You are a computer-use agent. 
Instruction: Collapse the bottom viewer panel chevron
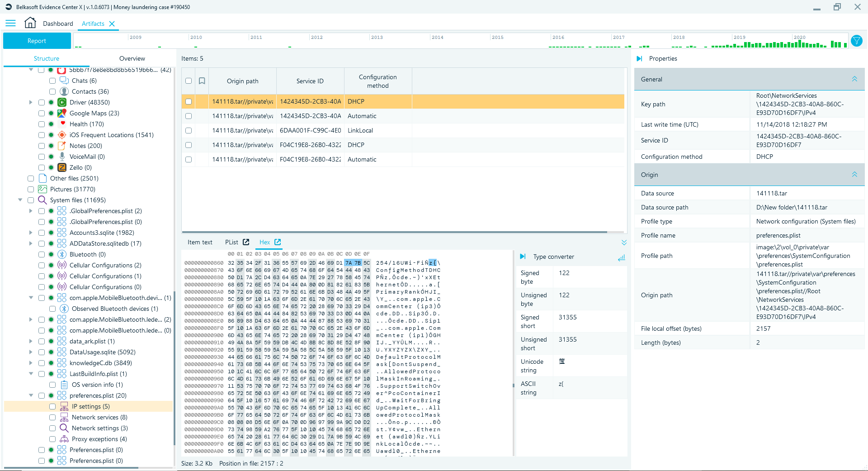pos(624,243)
